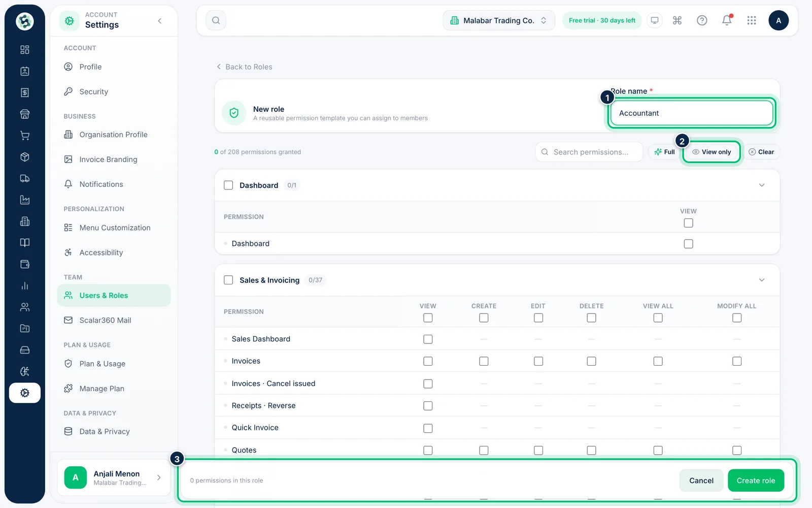Apply the View only permission preset

click(712, 152)
